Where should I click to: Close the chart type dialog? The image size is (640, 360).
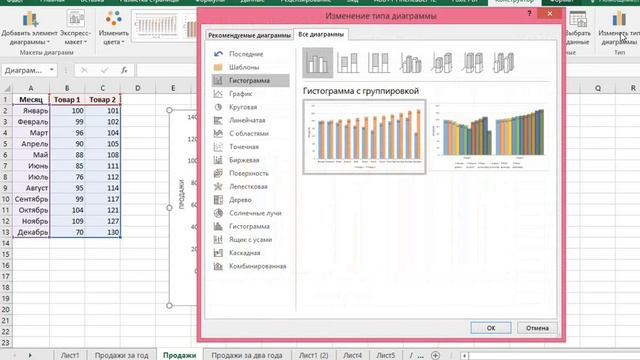tap(550, 13)
